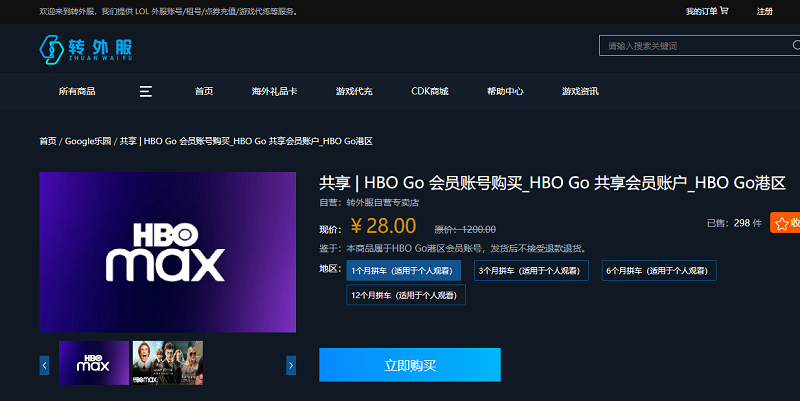Open the hamburger menu icon in navigation
The width and height of the screenshot is (800, 401).
tap(146, 91)
